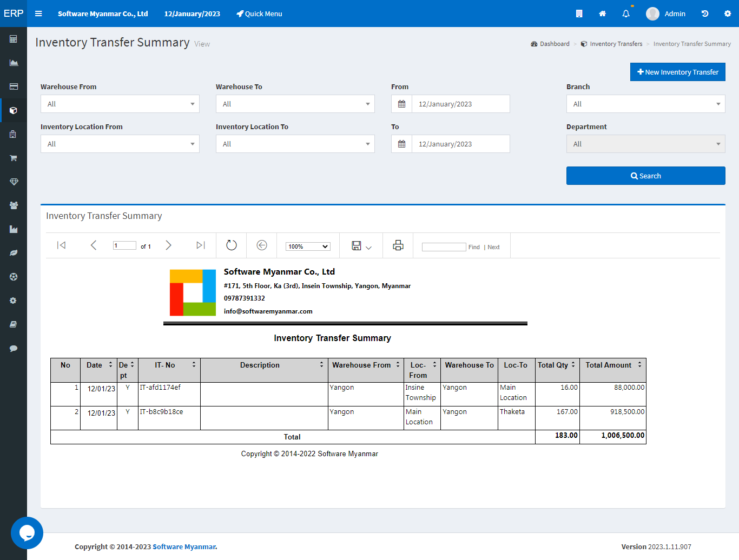
Task: Open the Admin user menu
Action: [x=666, y=14]
